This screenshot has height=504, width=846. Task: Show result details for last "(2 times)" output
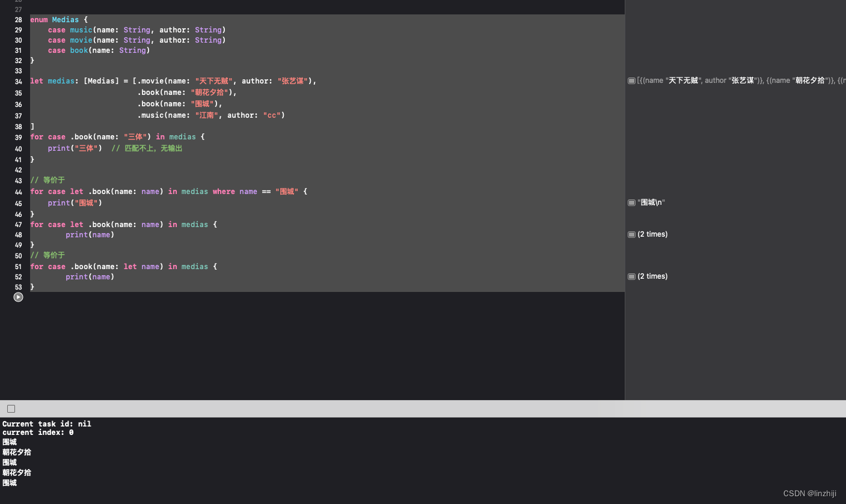[631, 276]
